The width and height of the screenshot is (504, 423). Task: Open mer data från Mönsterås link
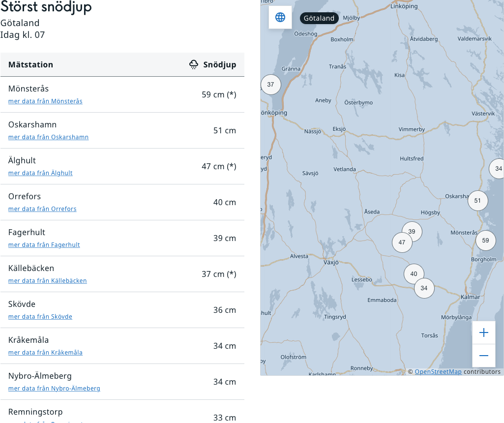[45, 101]
